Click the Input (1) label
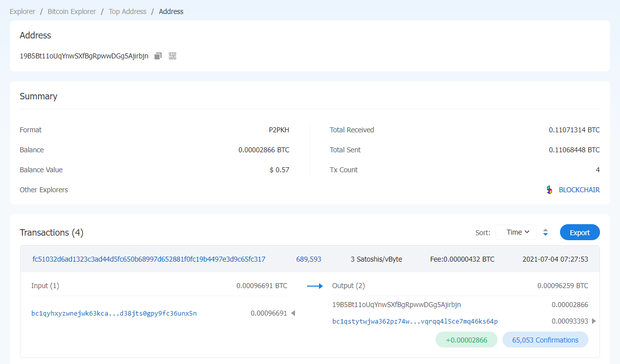Viewport: 620px width, 364px height. coord(45,286)
